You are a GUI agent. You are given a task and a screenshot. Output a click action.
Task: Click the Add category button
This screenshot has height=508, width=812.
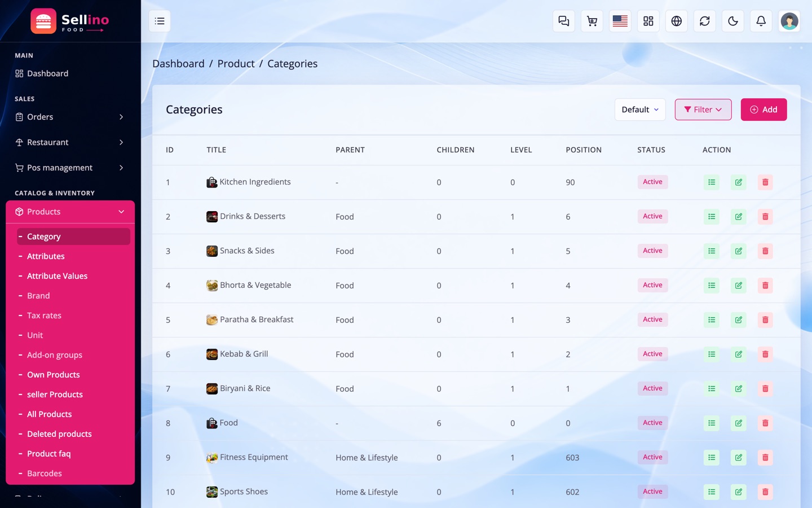coord(764,110)
